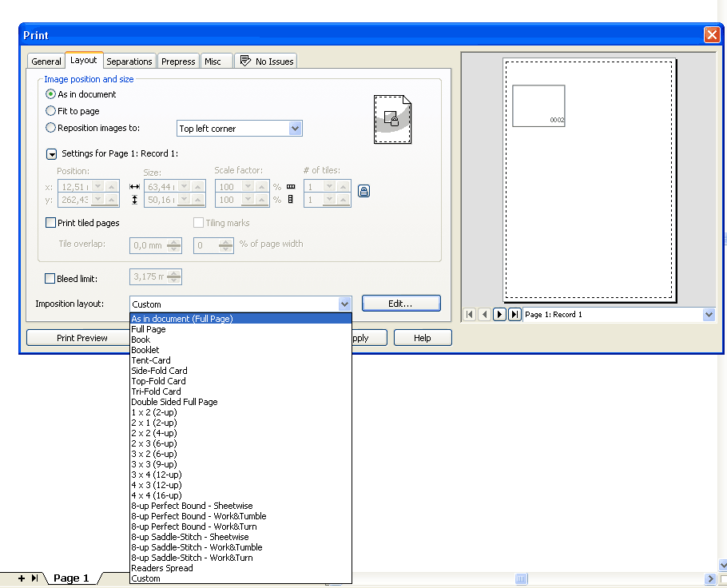This screenshot has height=588, width=727.
Task: Choose 1 x 2 (2-up) layout
Action: [240, 412]
